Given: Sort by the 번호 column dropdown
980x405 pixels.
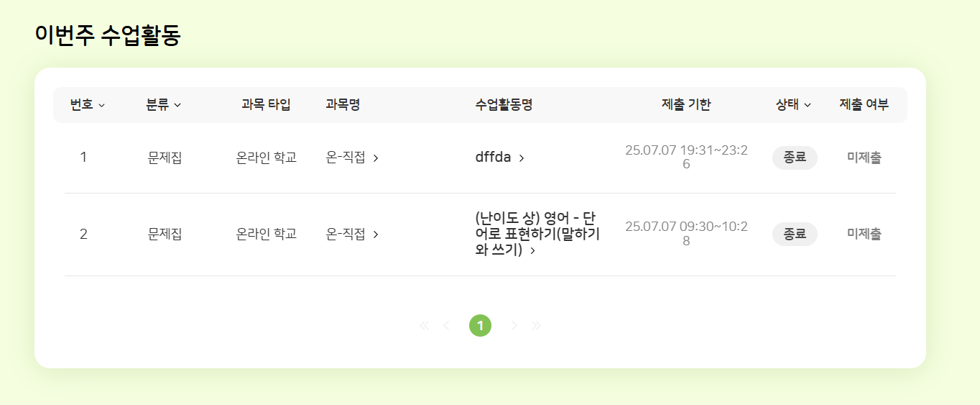Looking at the screenshot, I should pyautogui.click(x=101, y=106).
